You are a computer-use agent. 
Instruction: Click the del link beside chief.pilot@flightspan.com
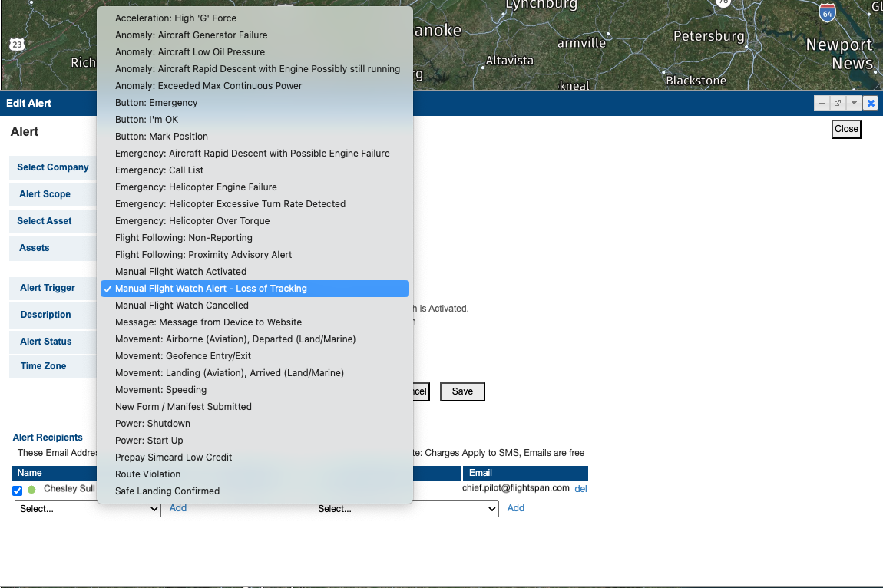pyautogui.click(x=581, y=489)
